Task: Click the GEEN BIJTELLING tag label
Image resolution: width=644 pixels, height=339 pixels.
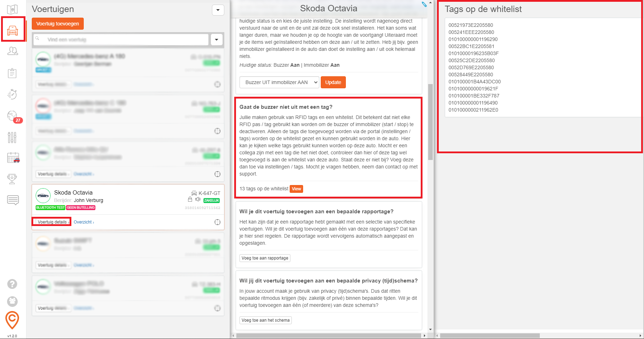Action: [x=81, y=208]
